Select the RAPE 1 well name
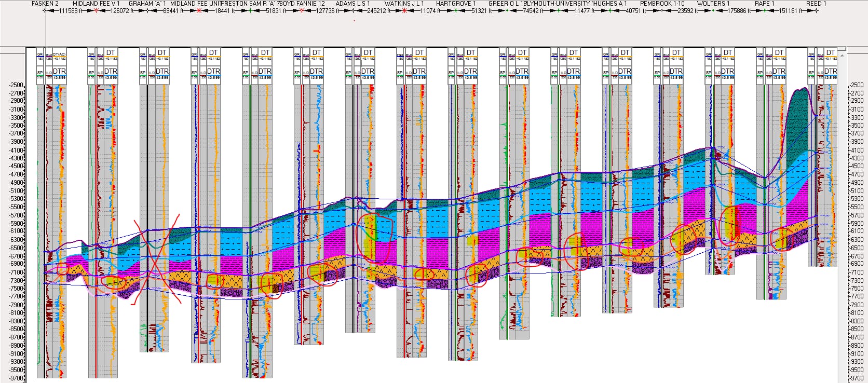Image resolution: width=868 pixels, height=383 pixels. (764, 4)
